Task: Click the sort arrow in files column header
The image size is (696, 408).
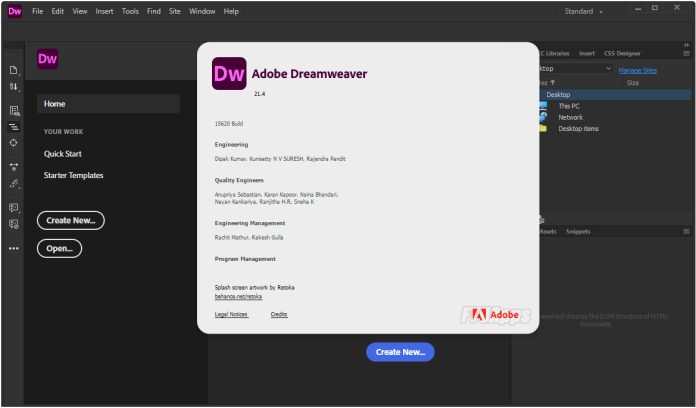Action: [x=553, y=83]
